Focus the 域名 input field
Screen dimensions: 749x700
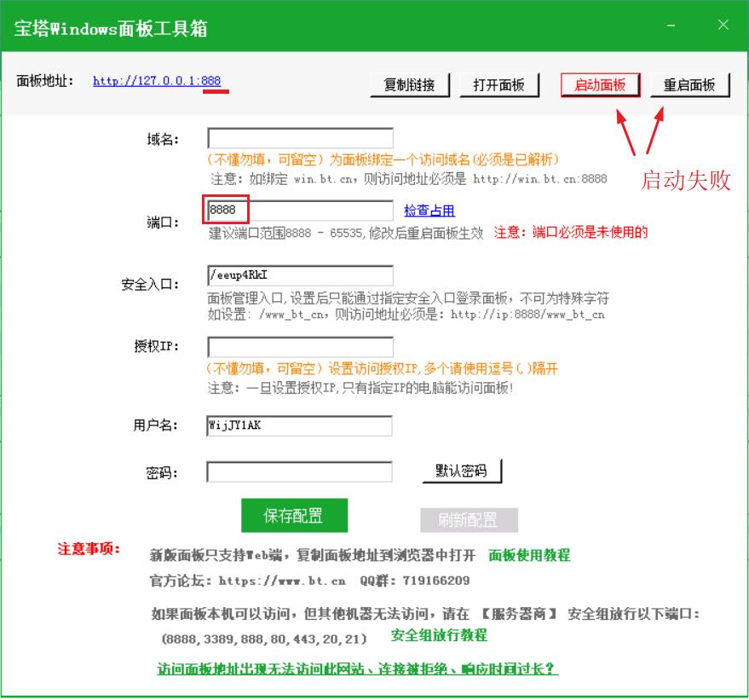click(301, 139)
